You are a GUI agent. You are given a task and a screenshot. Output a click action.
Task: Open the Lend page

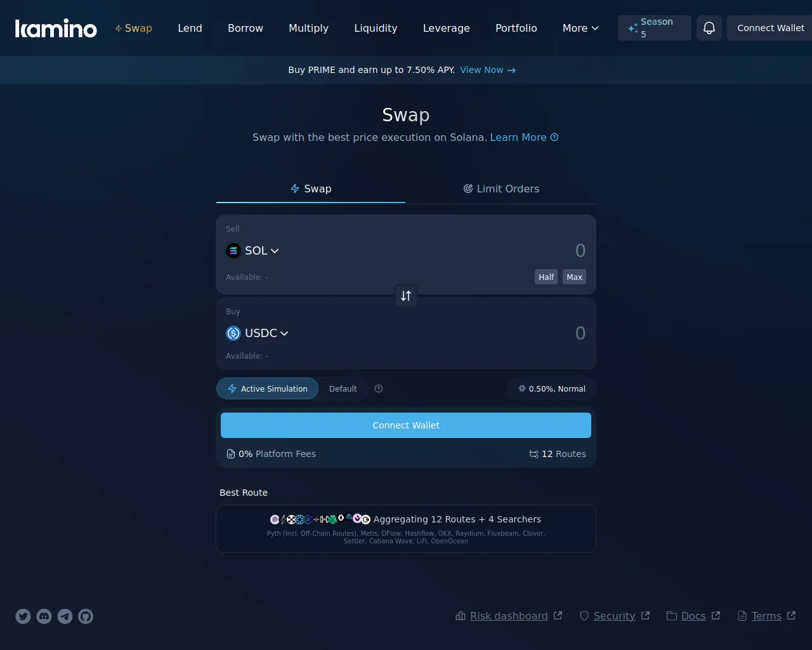[x=190, y=28]
